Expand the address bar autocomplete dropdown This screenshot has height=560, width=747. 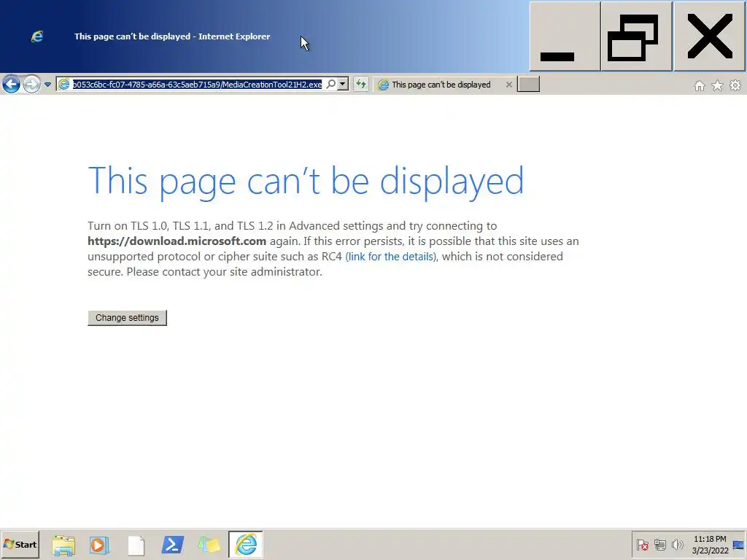pyautogui.click(x=343, y=85)
